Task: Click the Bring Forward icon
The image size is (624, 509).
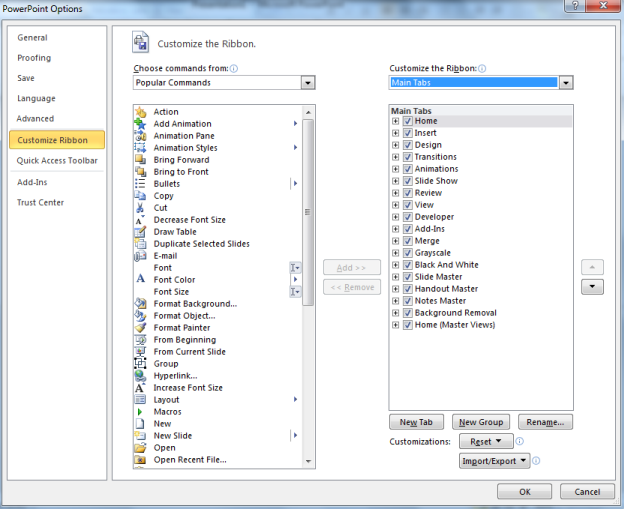Action: tap(140, 160)
